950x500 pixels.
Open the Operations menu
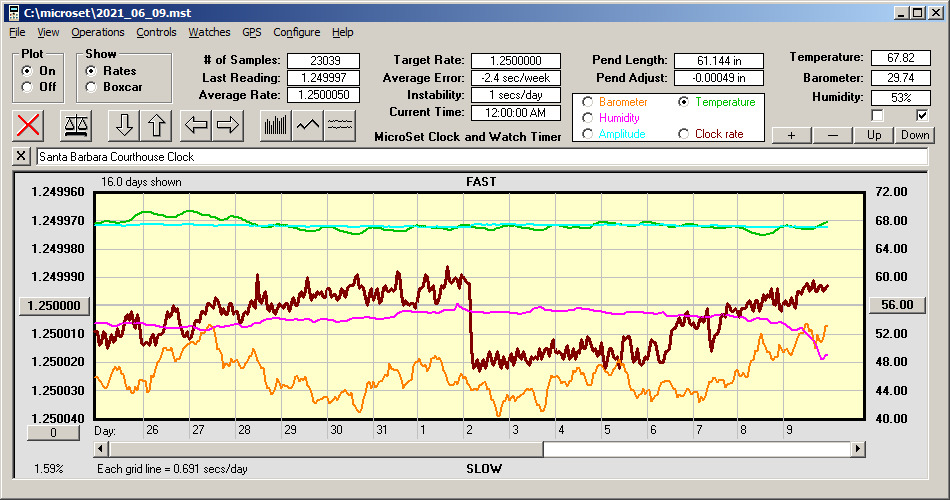pyautogui.click(x=98, y=32)
